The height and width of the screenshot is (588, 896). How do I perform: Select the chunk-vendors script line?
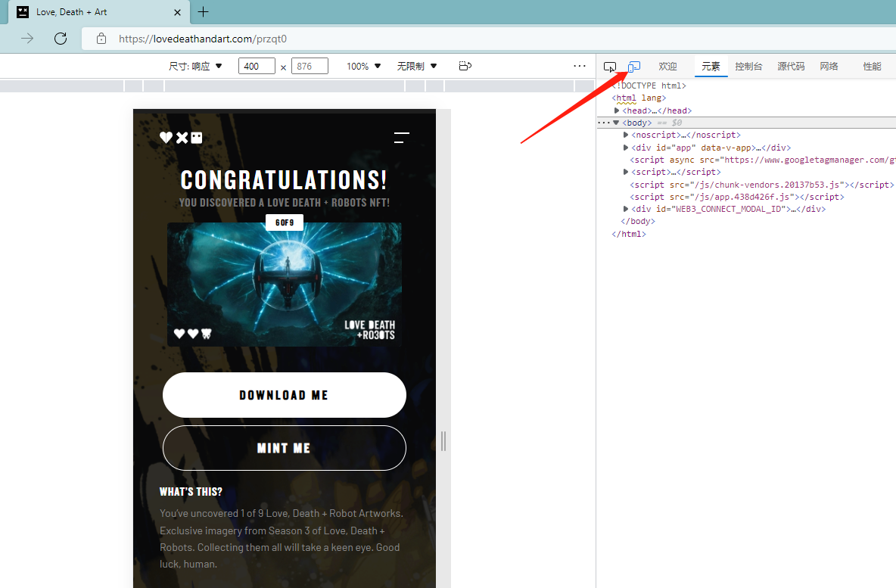(x=762, y=185)
